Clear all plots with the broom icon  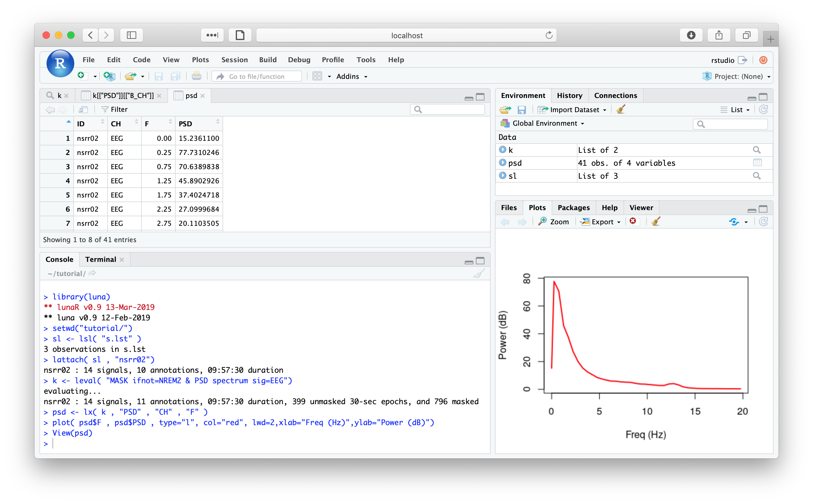[656, 222]
